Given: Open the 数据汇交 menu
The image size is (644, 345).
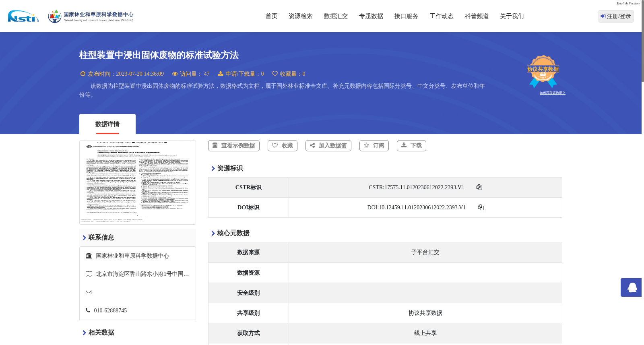Looking at the screenshot, I should pyautogui.click(x=336, y=16).
